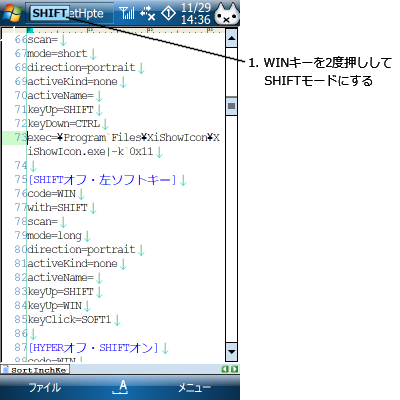Click wrapped text iShowIcon.exe|-k 0x11
This screenshot has width=400, height=400.
point(90,151)
